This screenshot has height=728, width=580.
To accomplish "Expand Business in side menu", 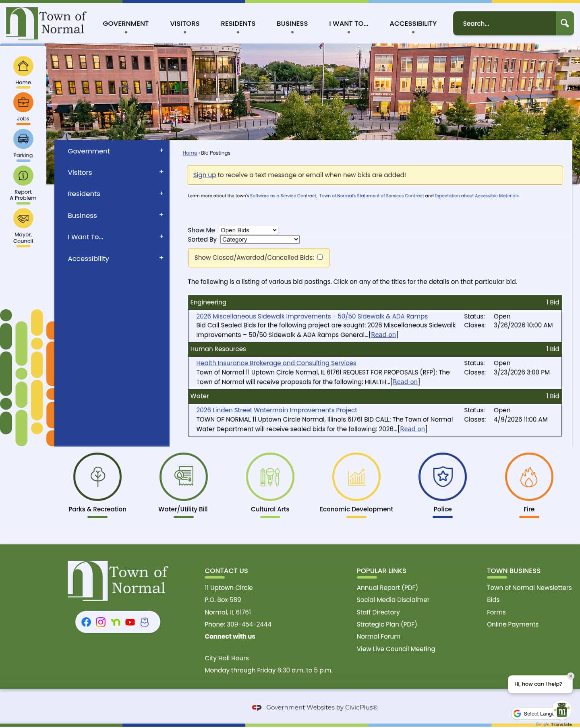I will pos(161,215).
